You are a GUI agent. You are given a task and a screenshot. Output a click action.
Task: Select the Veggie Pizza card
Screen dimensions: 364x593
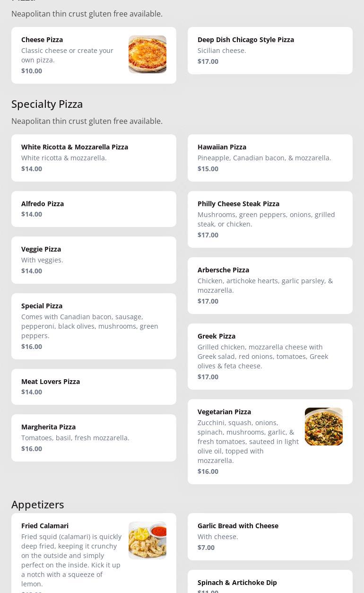tap(94, 260)
